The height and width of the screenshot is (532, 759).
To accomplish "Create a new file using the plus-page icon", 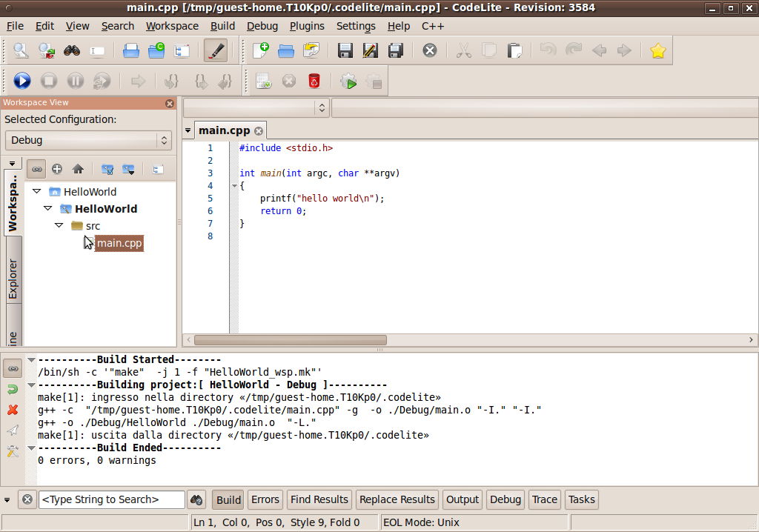I will [x=263, y=50].
